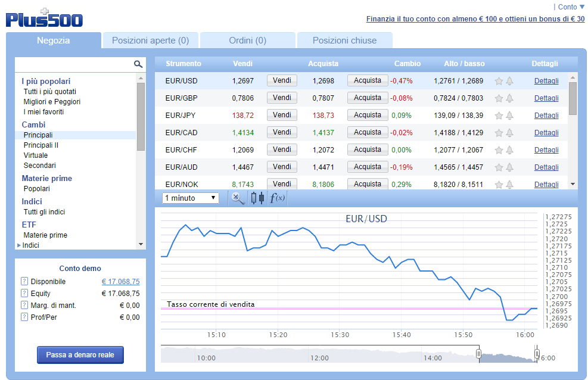This screenshot has height=380, width=588.
Task: Click the Equity help question icon
Action: pyautogui.click(x=24, y=294)
